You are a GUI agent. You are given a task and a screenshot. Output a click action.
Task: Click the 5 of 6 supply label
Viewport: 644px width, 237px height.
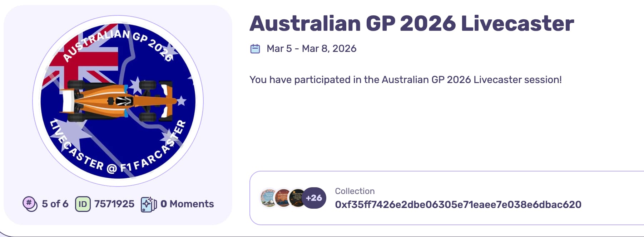coord(55,204)
